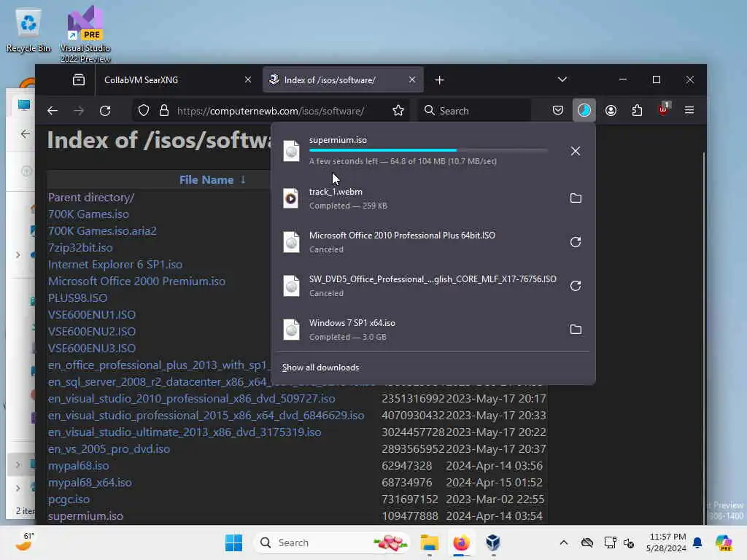Open the list all tabs dropdown

click(562, 79)
